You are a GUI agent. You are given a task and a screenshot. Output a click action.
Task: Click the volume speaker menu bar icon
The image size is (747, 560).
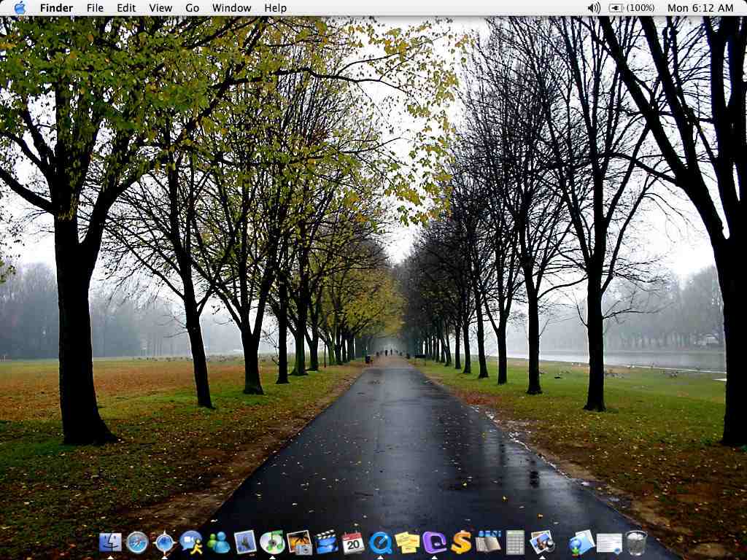tap(594, 8)
